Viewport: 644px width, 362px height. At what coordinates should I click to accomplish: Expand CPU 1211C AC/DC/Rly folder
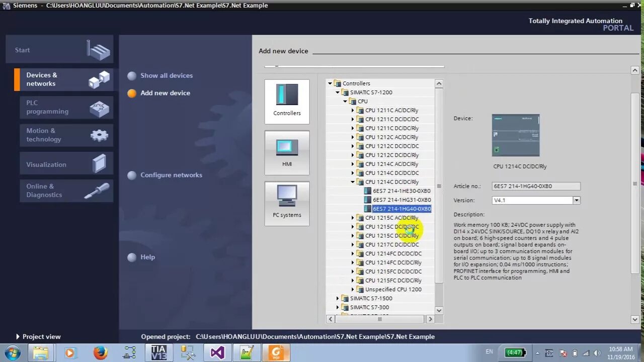(353, 110)
